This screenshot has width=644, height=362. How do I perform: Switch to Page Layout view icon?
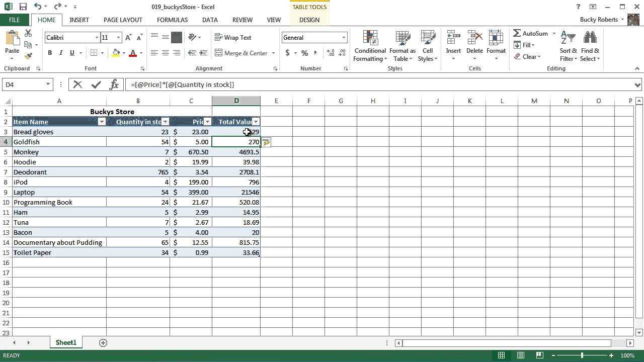[x=520, y=355]
